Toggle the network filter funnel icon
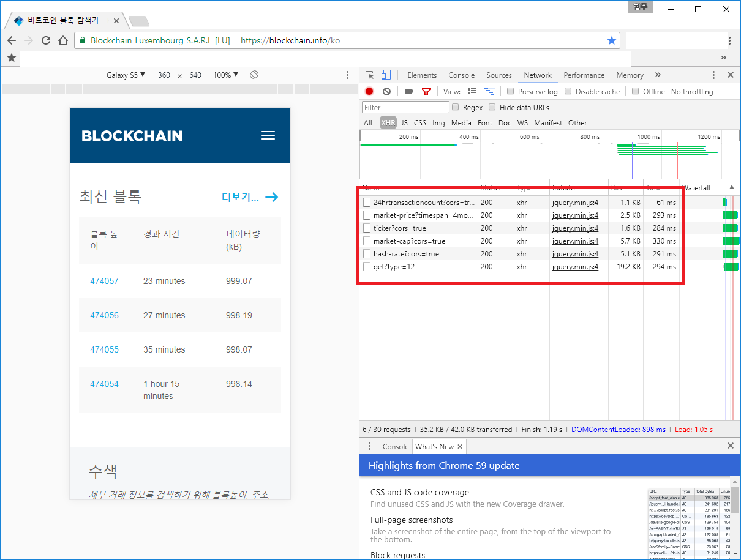Image resolution: width=741 pixels, height=560 pixels. click(426, 91)
